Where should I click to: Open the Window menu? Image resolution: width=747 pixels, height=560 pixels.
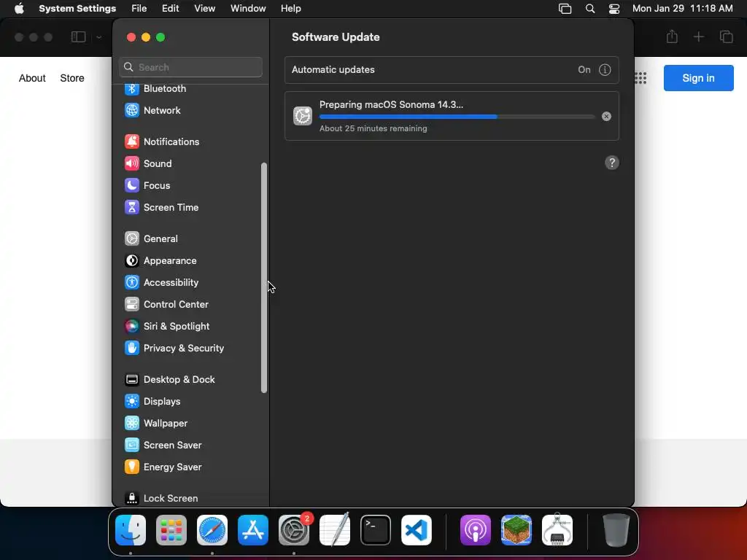tap(248, 9)
